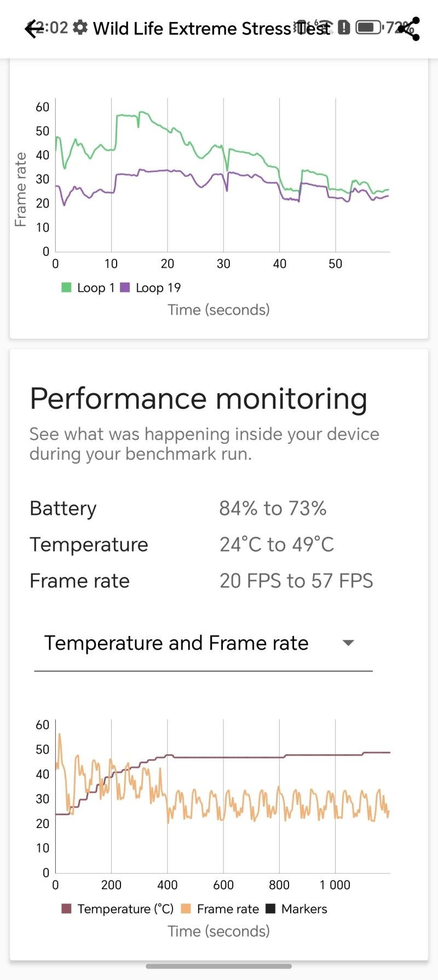
Task: Click the green Loop 1 color swatch
Action: (67, 288)
